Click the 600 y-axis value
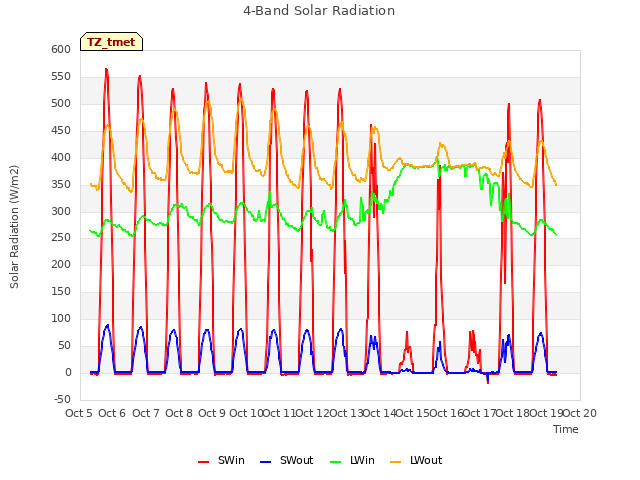Screen dimensions: 640x480 point(61,49)
